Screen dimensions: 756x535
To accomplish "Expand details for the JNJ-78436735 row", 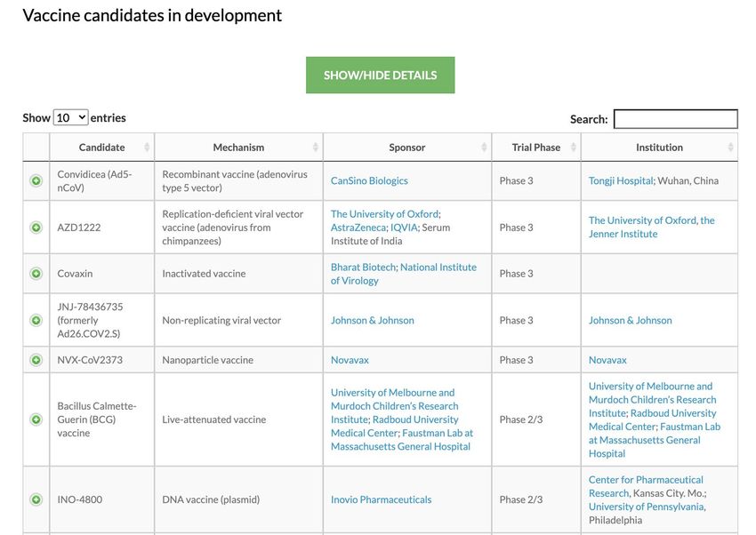I will 36,320.
